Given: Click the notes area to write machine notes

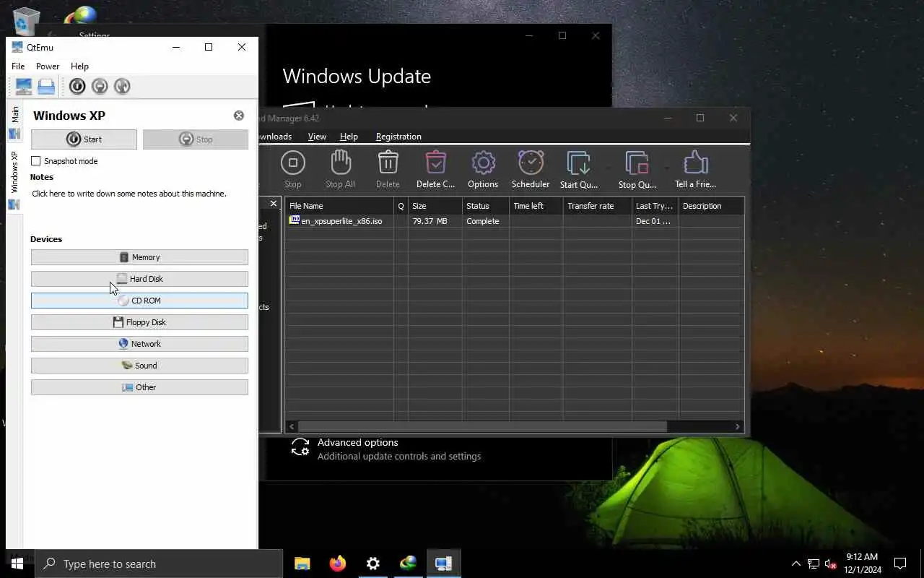Looking at the screenshot, I should point(129,194).
